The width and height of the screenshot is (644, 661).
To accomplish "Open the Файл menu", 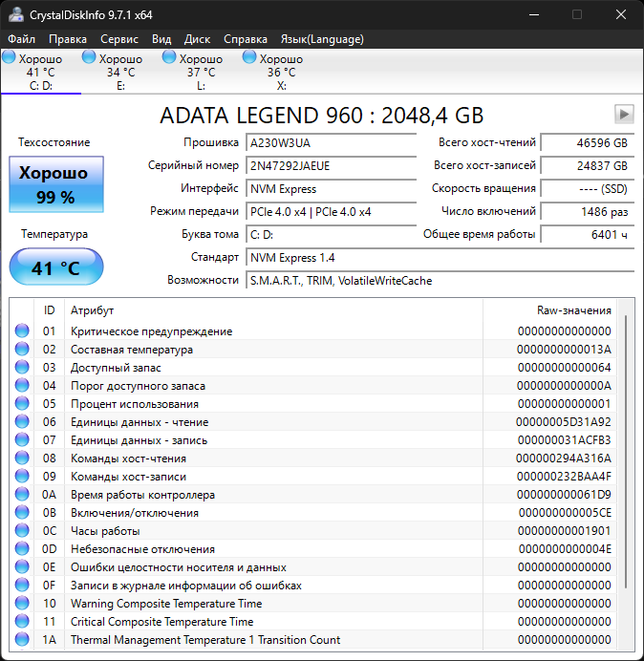I will pyautogui.click(x=21, y=39).
